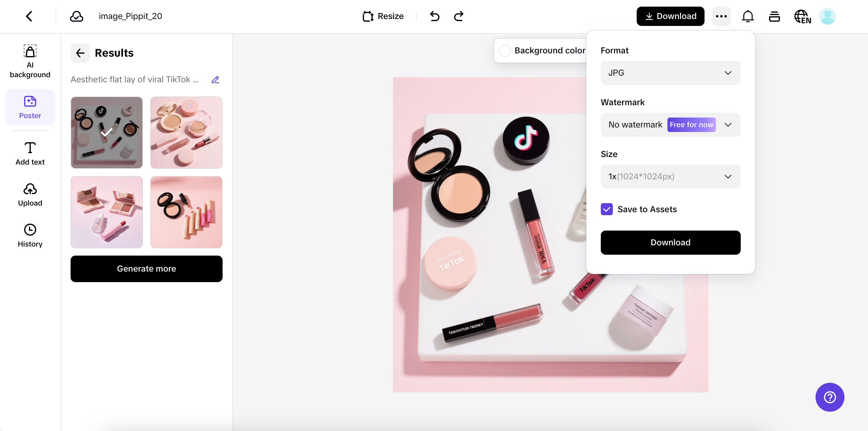868x431 pixels.
Task: Uncheck the Save to Assets checkbox
Action: click(x=607, y=209)
